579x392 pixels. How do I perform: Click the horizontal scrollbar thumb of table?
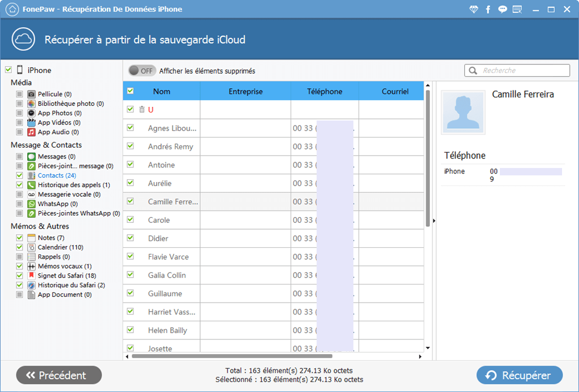(x=232, y=356)
